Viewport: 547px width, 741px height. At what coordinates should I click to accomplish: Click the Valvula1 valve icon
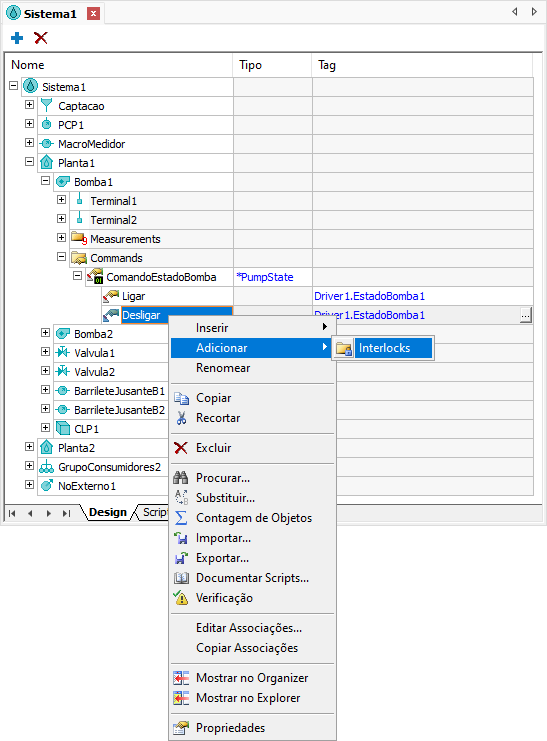pos(62,353)
